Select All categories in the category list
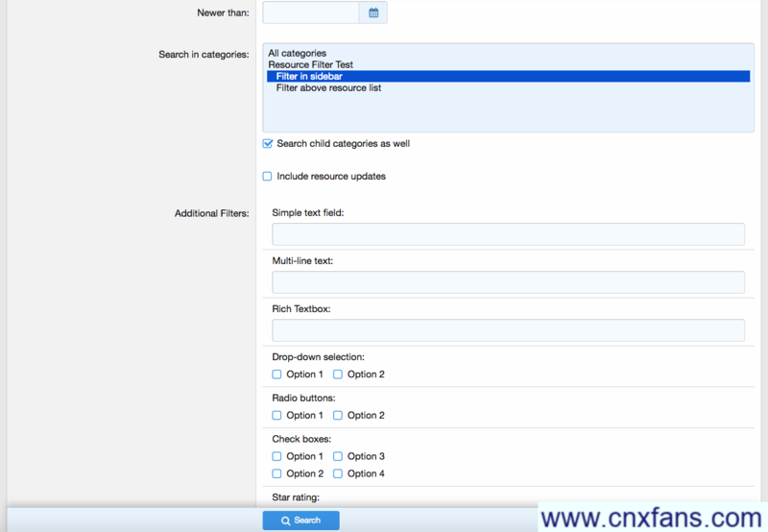768x532 pixels. tap(508, 53)
